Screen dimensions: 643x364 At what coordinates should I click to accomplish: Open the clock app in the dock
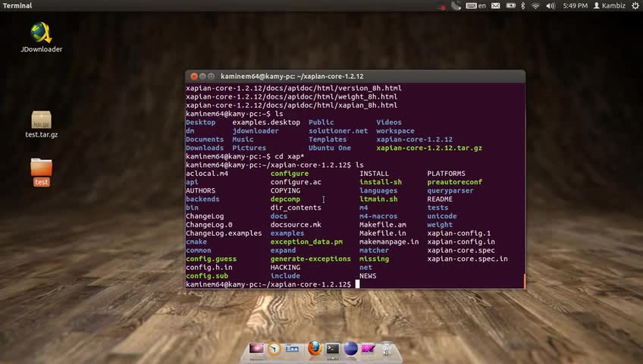pos(274,349)
